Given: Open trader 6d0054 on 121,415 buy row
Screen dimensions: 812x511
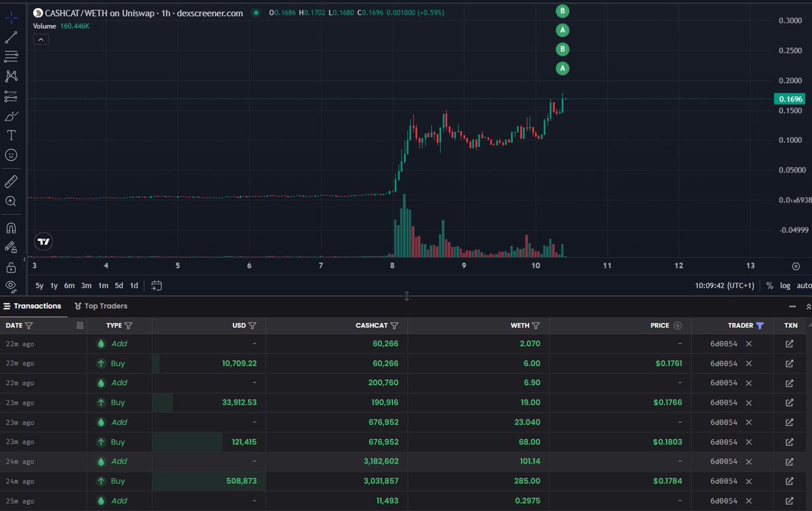Looking at the screenshot, I should pyautogui.click(x=723, y=442).
